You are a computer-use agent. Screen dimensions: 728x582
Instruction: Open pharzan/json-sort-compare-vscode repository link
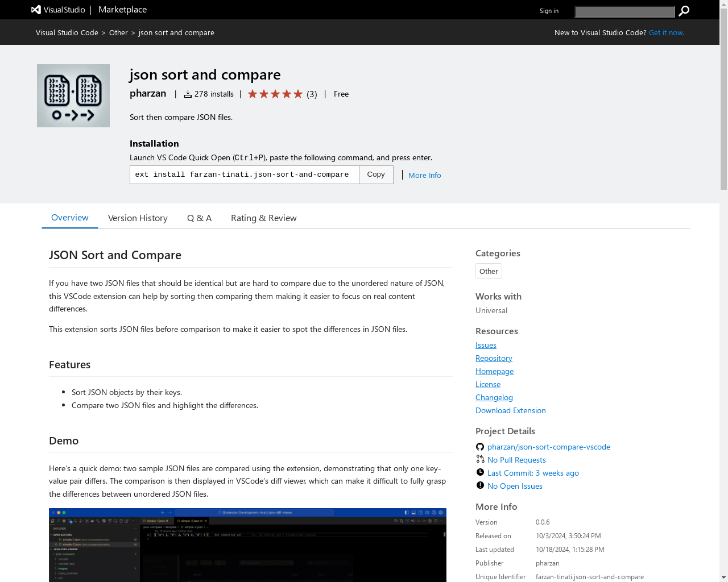[549, 447]
